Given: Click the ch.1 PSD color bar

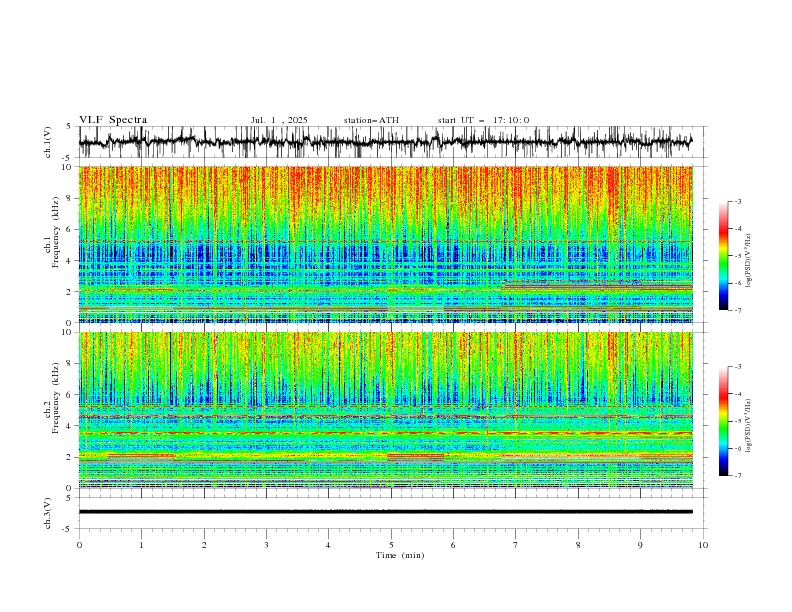Looking at the screenshot, I should (724, 256).
